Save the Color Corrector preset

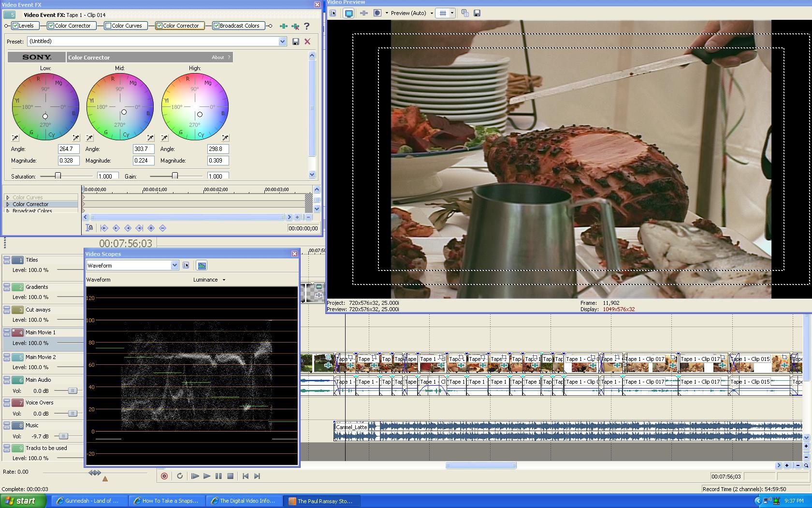coord(296,42)
